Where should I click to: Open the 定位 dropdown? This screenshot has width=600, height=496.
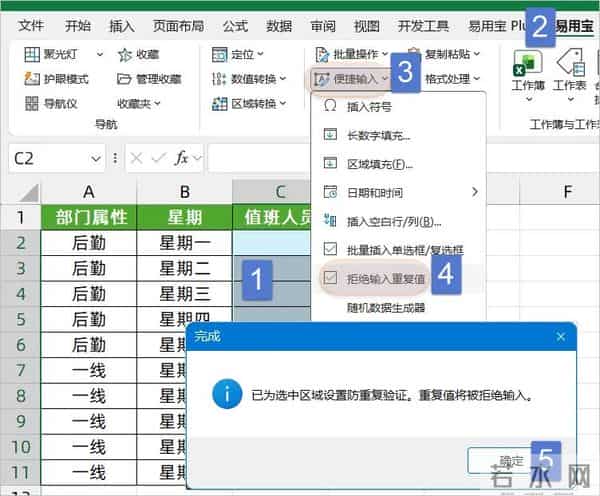click(238, 54)
